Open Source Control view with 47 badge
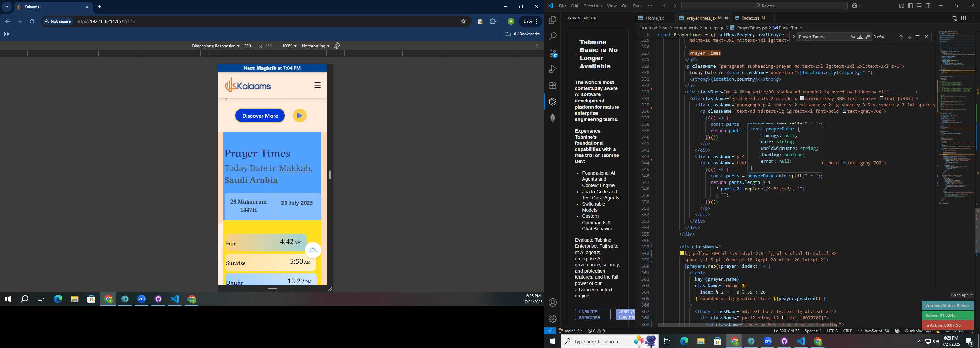The width and height of the screenshot is (980, 348). (x=552, y=53)
